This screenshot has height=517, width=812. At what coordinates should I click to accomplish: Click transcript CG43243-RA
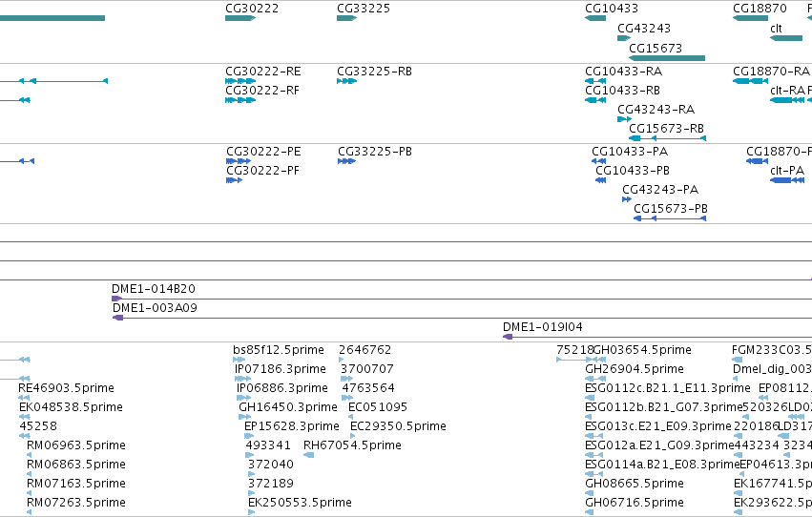(656, 110)
